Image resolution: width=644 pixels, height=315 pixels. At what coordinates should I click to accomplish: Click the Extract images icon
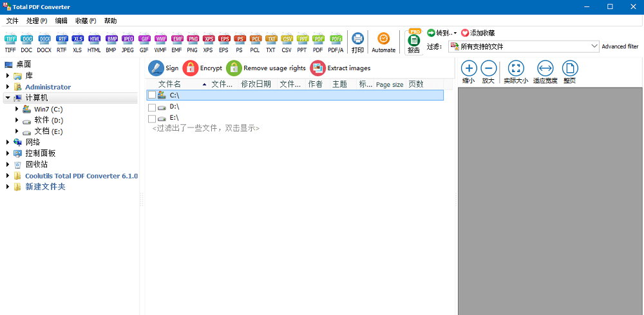pyautogui.click(x=318, y=68)
